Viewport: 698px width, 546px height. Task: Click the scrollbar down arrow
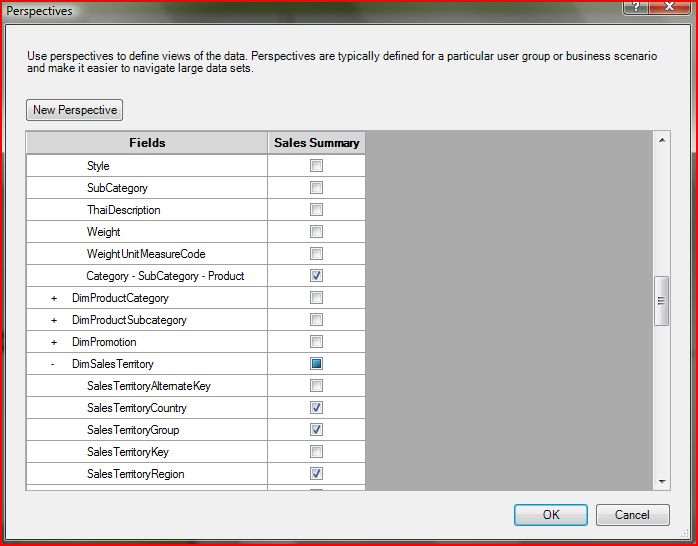[662, 481]
